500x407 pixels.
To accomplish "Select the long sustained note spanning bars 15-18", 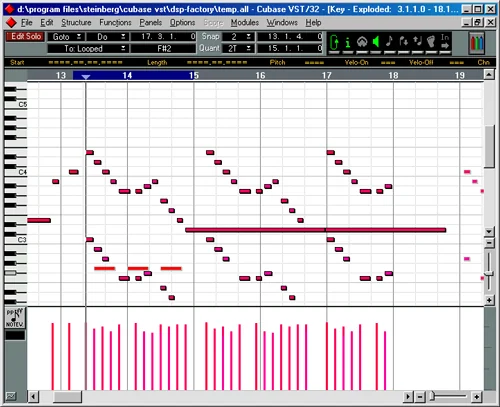I will coord(315,230).
